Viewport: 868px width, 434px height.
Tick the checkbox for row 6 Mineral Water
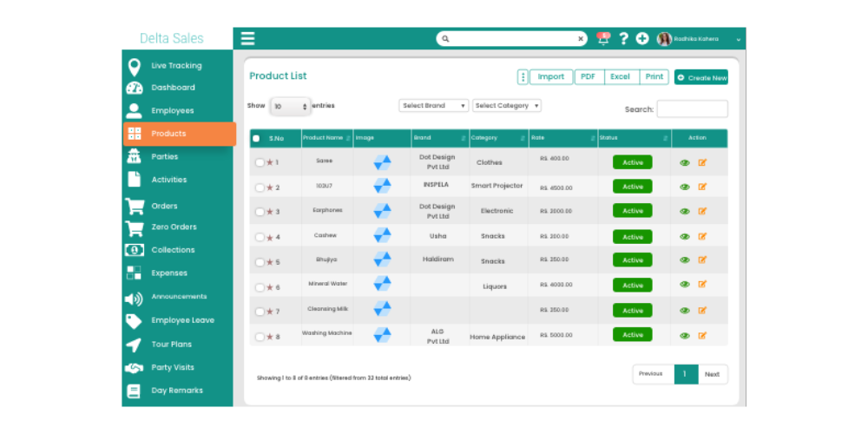click(260, 287)
